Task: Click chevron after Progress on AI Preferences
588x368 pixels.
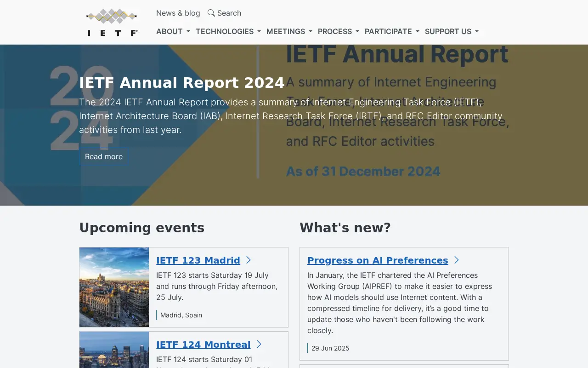Action: 457,260
